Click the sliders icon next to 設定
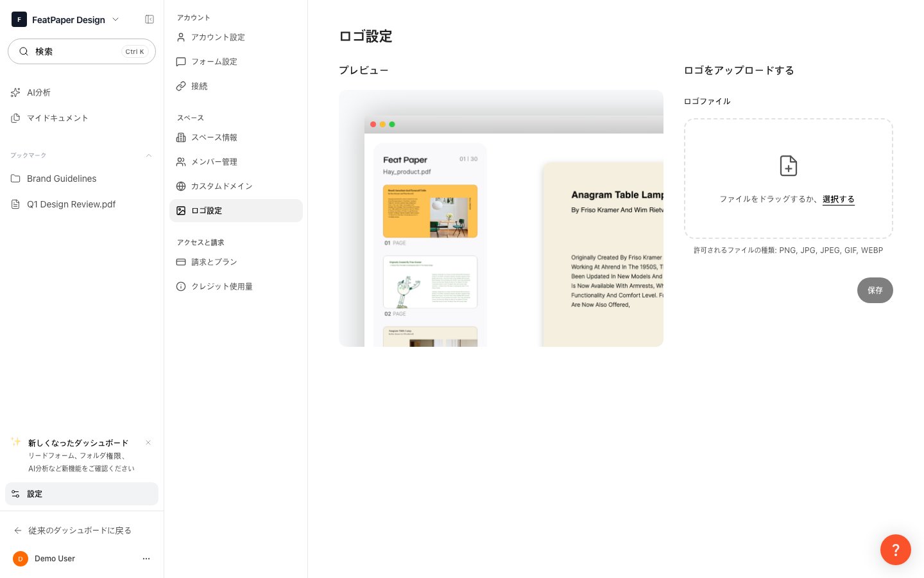Image resolution: width=924 pixels, height=578 pixels. tap(15, 494)
